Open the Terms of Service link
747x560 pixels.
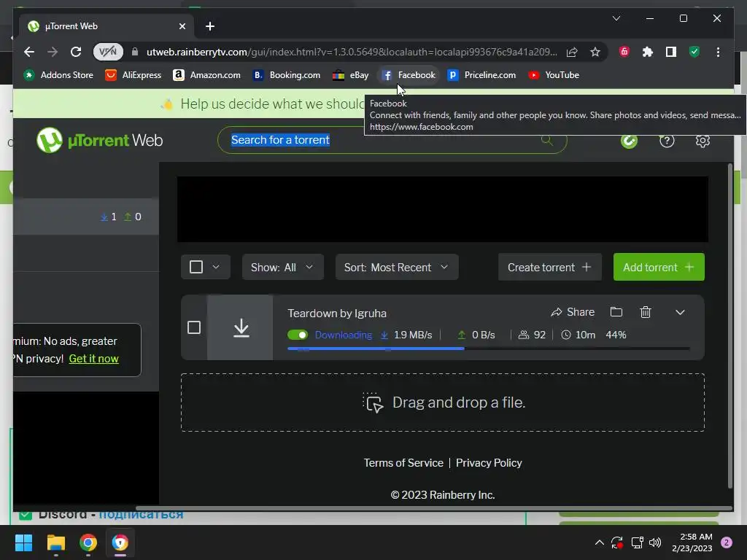click(403, 463)
